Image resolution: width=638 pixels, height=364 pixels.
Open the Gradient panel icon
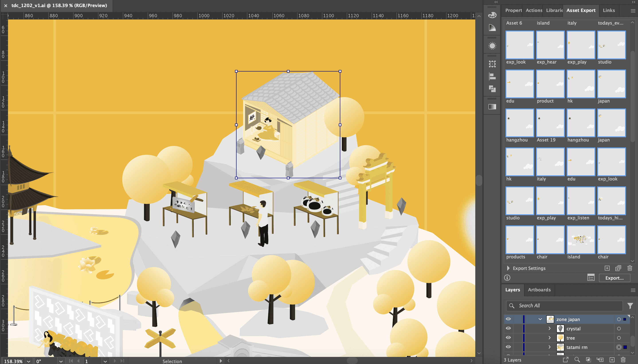(492, 107)
